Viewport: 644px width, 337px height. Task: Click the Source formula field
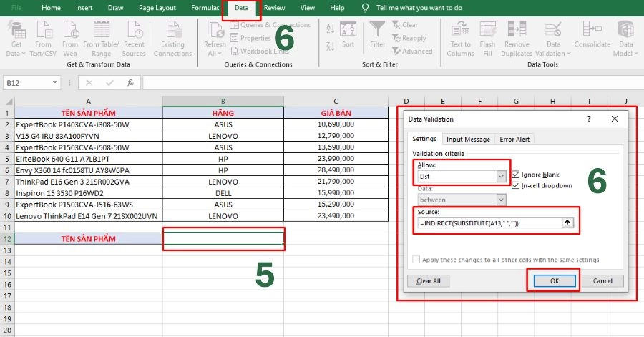[489, 223]
